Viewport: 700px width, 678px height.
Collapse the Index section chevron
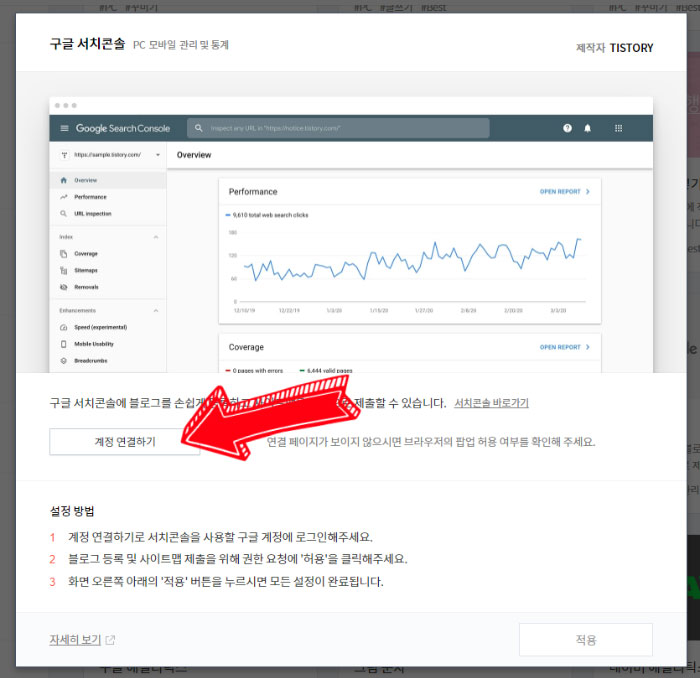(156, 237)
